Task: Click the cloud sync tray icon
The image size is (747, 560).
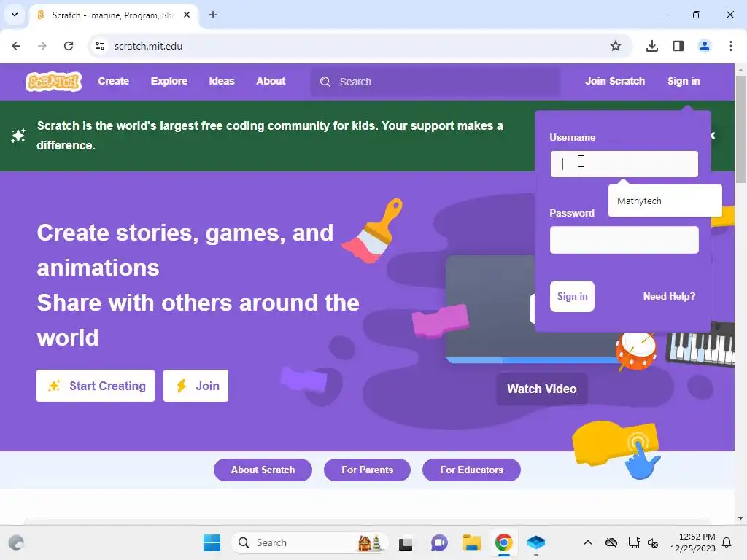Action: 611,542
